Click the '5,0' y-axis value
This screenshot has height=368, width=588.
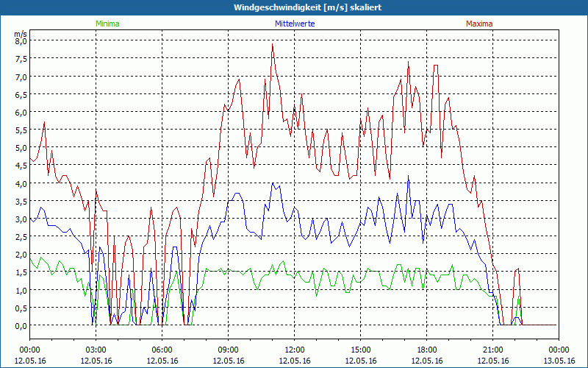coord(21,148)
